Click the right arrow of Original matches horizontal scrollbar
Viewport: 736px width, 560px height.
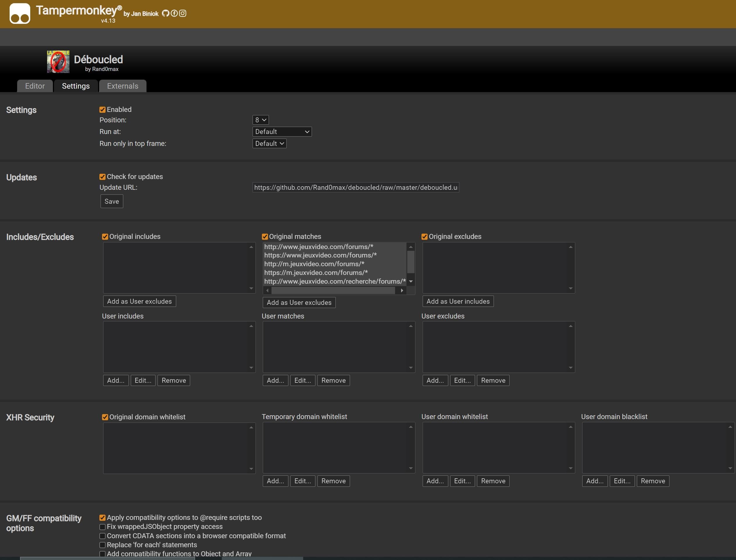tap(402, 291)
